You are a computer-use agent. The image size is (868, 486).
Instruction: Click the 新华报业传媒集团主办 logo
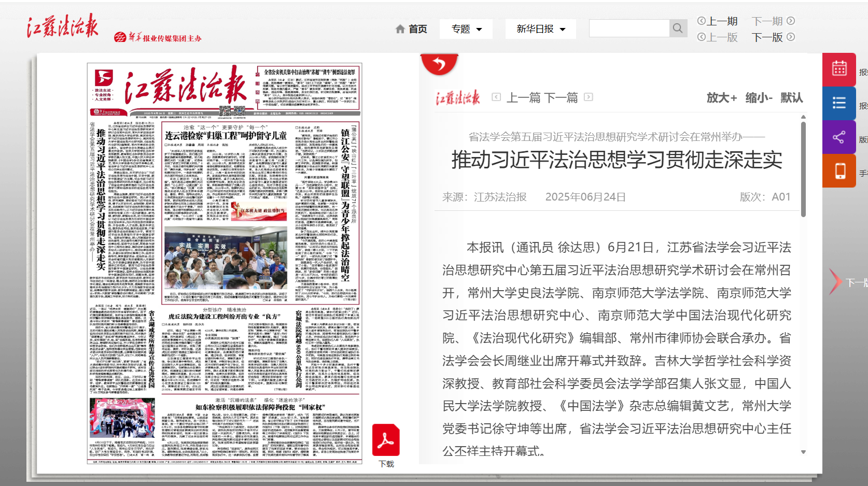(158, 37)
